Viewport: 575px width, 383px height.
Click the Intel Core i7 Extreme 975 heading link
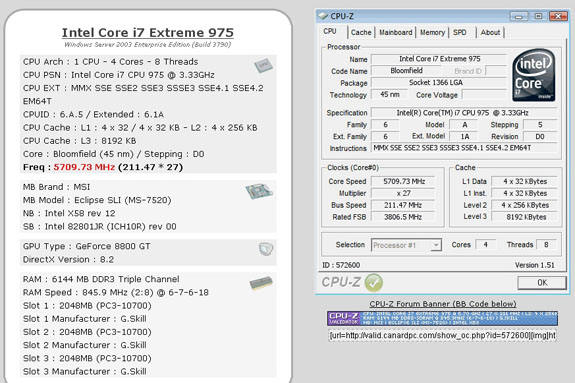pos(147,32)
